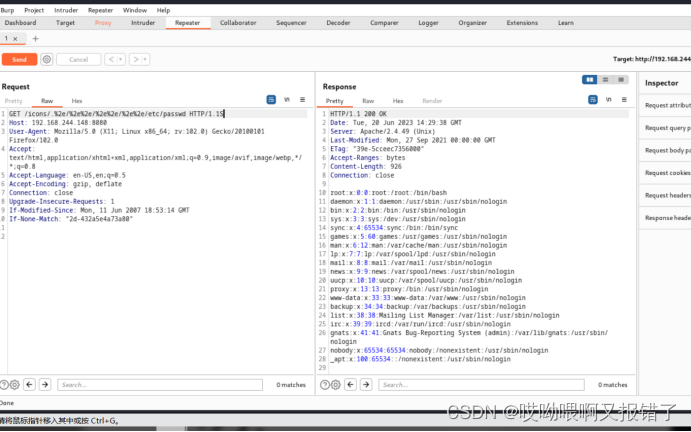Image resolution: width=691 pixels, height=432 pixels.
Task: Add a new Repeater tab with plus icon
Action: coord(36,39)
